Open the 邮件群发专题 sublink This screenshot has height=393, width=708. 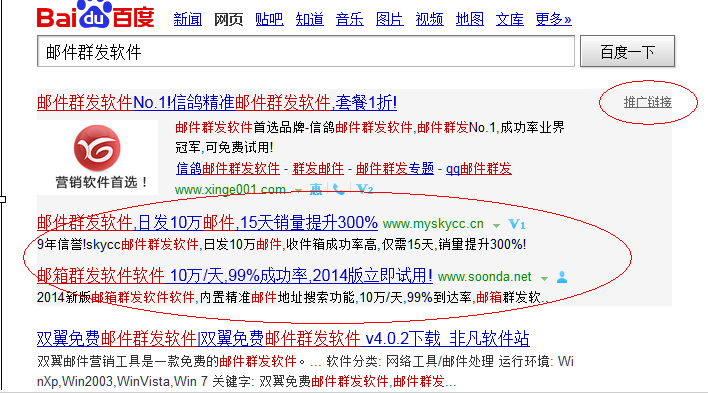[395, 169]
